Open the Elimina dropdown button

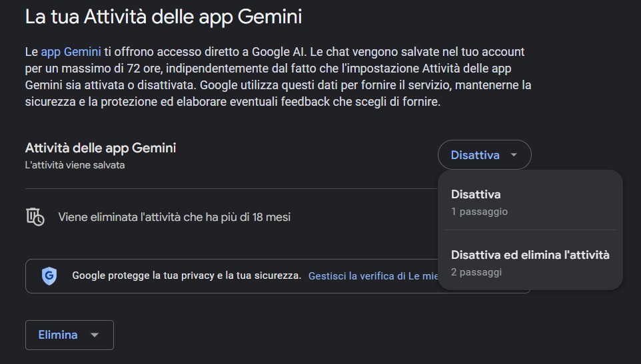69,335
